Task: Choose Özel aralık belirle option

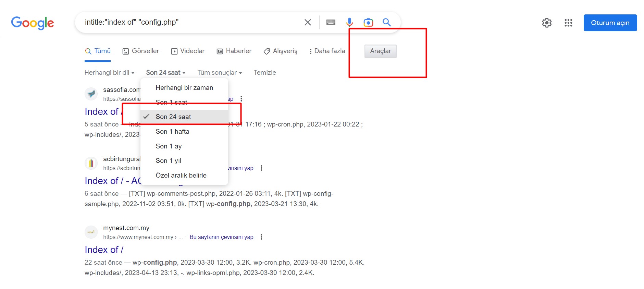Action: (x=184, y=176)
